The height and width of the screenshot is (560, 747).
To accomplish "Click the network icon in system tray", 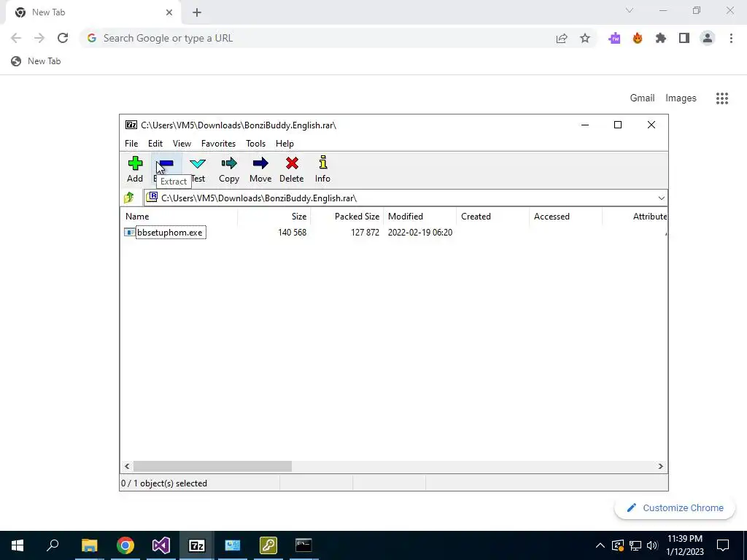I will pos(635,545).
